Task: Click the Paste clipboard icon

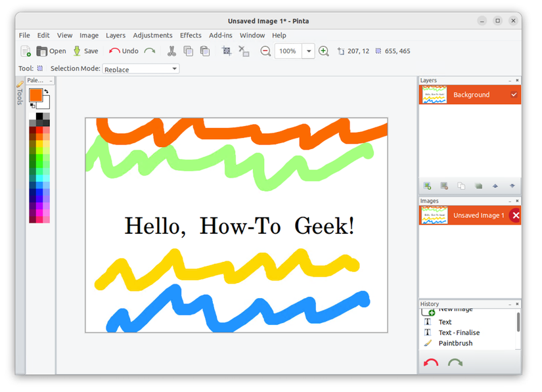Action: coord(205,51)
